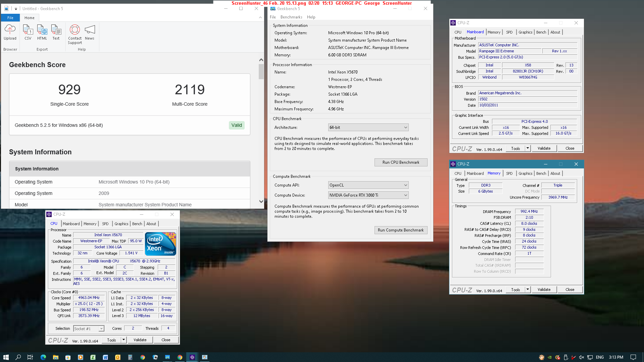Viewport: 644px width, 362px height.
Task: Open the Word taskbar icon
Action: pos(105,357)
